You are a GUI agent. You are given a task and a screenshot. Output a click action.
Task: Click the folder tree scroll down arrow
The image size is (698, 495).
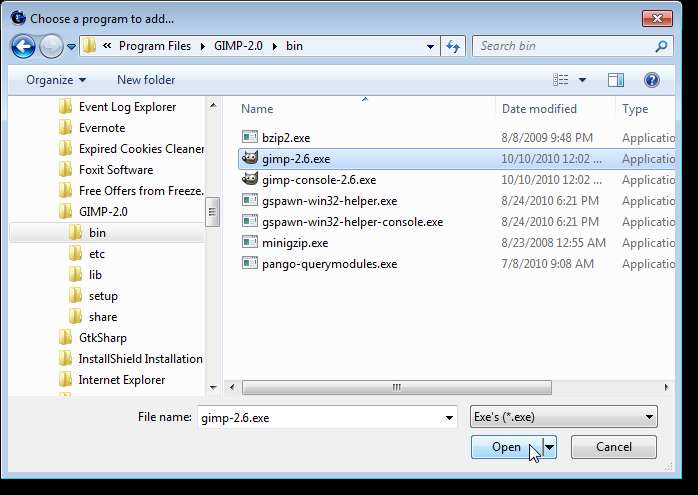pyautogui.click(x=213, y=388)
